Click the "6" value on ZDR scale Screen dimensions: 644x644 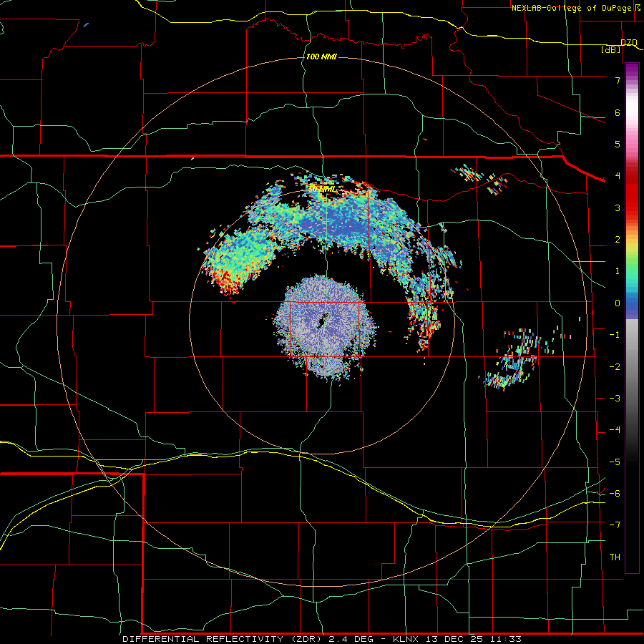point(618,112)
